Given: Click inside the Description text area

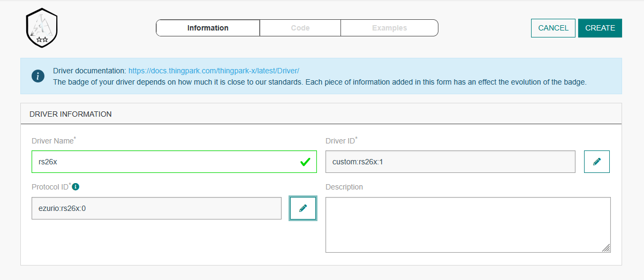Looking at the screenshot, I should click(468, 225).
